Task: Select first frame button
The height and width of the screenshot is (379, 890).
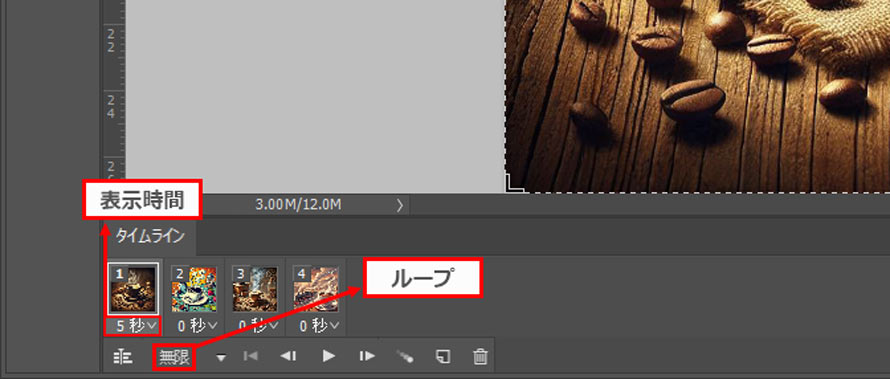Action: (x=250, y=356)
